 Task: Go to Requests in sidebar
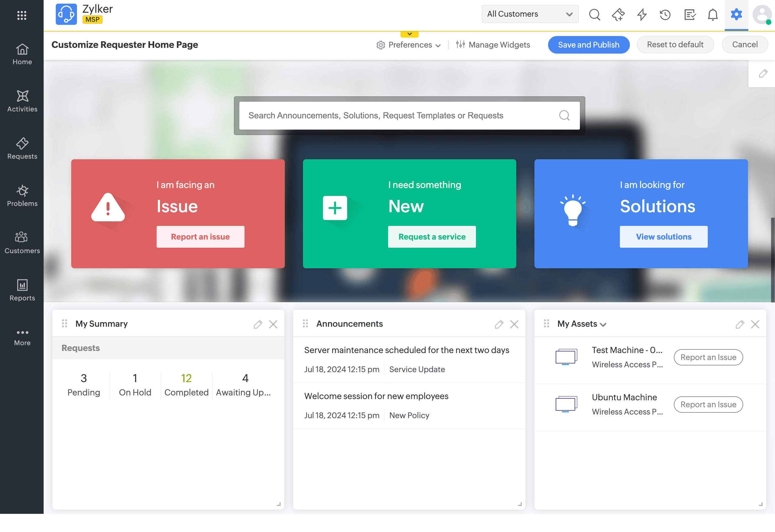tap(22, 149)
